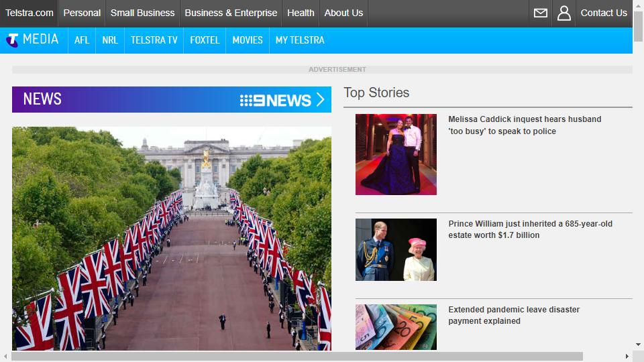This screenshot has width=644, height=362.
Task: Open Telstra TV tab
Action: (154, 40)
